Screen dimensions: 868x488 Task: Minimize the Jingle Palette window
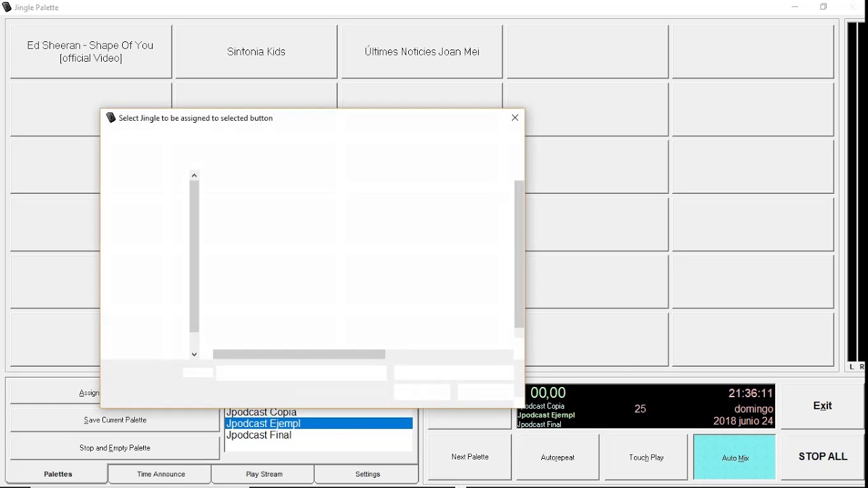795,7
